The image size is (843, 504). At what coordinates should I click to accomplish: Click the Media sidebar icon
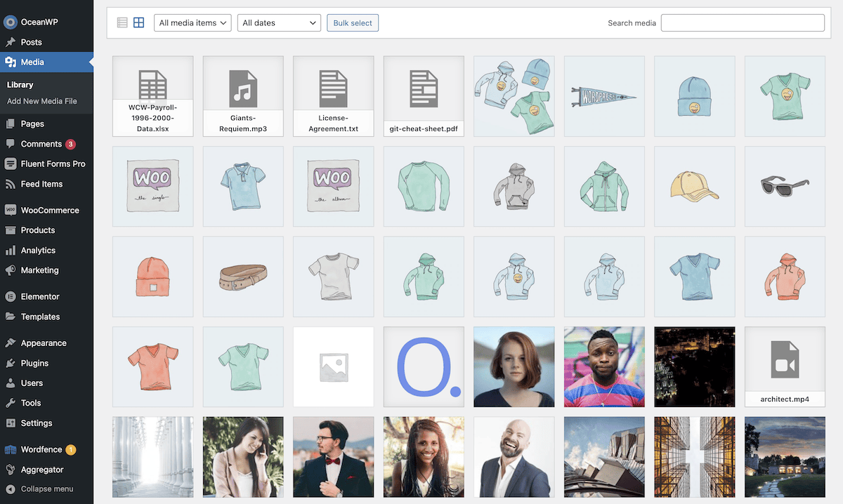(x=10, y=62)
